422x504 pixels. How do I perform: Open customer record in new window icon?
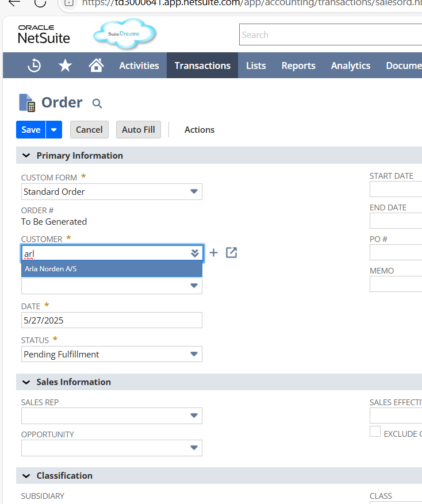pos(231,253)
